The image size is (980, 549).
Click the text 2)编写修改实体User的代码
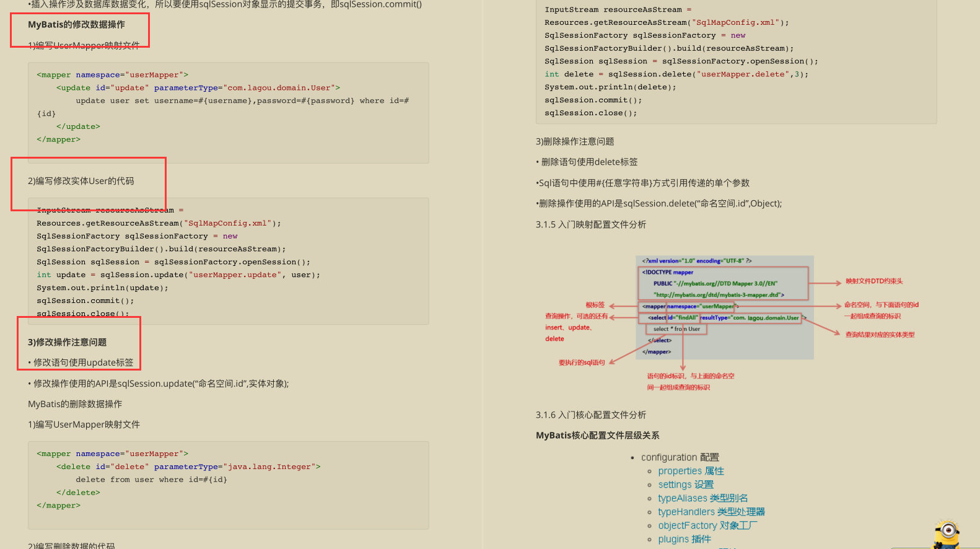pos(81,181)
